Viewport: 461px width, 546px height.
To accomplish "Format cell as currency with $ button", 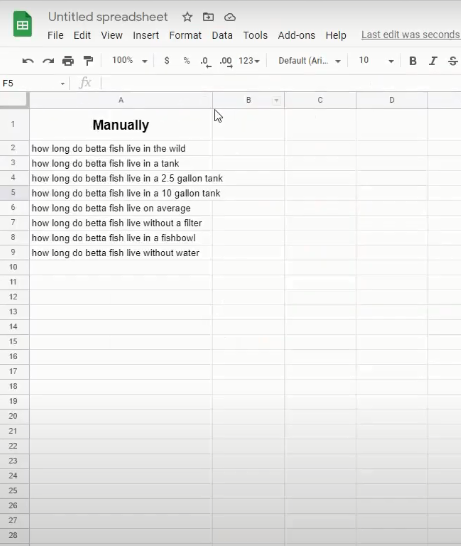I will coord(167,61).
